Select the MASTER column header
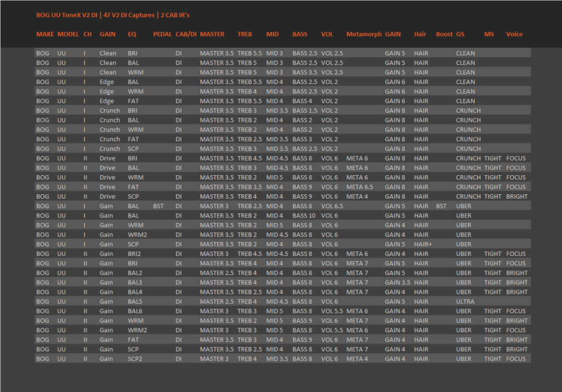The height and width of the screenshot is (392, 562). (212, 34)
